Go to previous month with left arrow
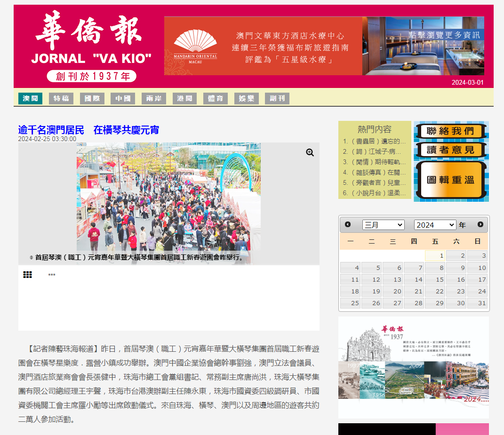Screen dimensions: 504x435 point(348,225)
